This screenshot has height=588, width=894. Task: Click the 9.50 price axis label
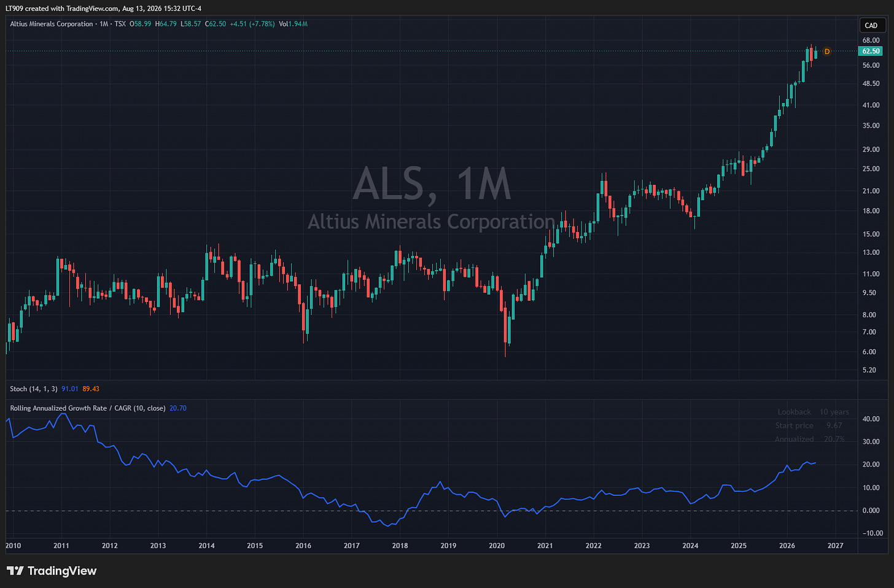point(869,293)
